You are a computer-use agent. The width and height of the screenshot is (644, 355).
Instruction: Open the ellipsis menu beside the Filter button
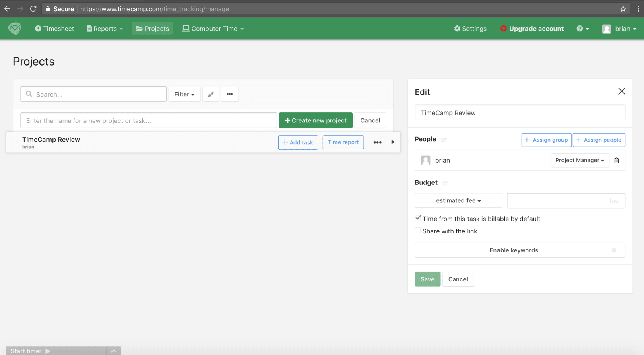pos(230,94)
